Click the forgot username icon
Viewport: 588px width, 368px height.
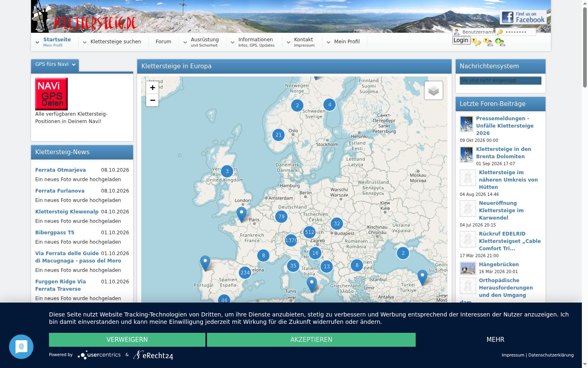(488, 42)
